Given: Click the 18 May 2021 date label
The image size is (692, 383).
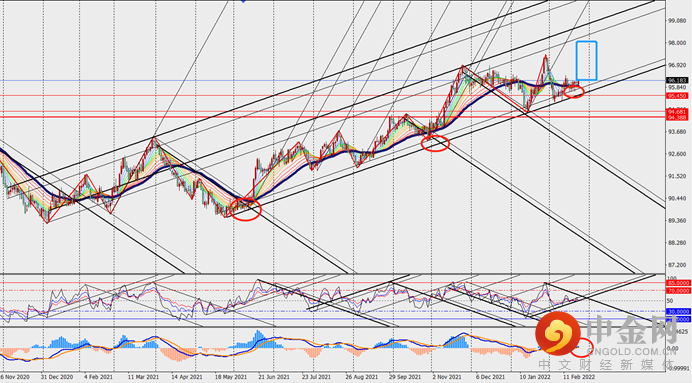Looking at the screenshot, I should [231, 377].
